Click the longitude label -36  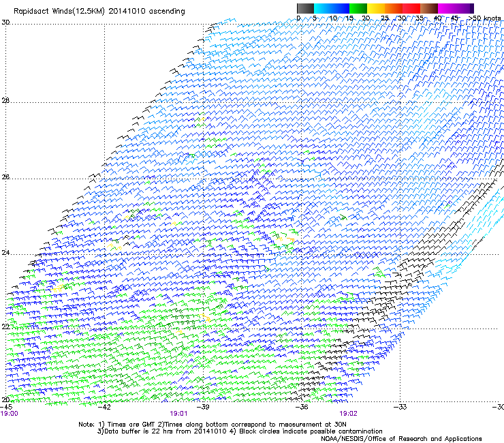(x=302, y=407)
